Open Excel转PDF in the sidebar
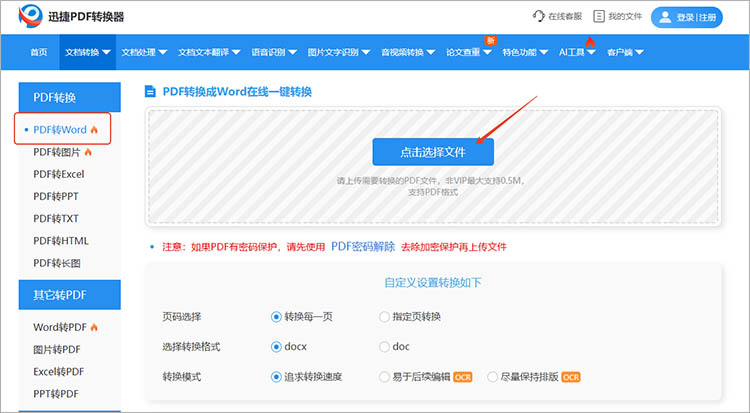This screenshot has height=413, width=750. (59, 372)
